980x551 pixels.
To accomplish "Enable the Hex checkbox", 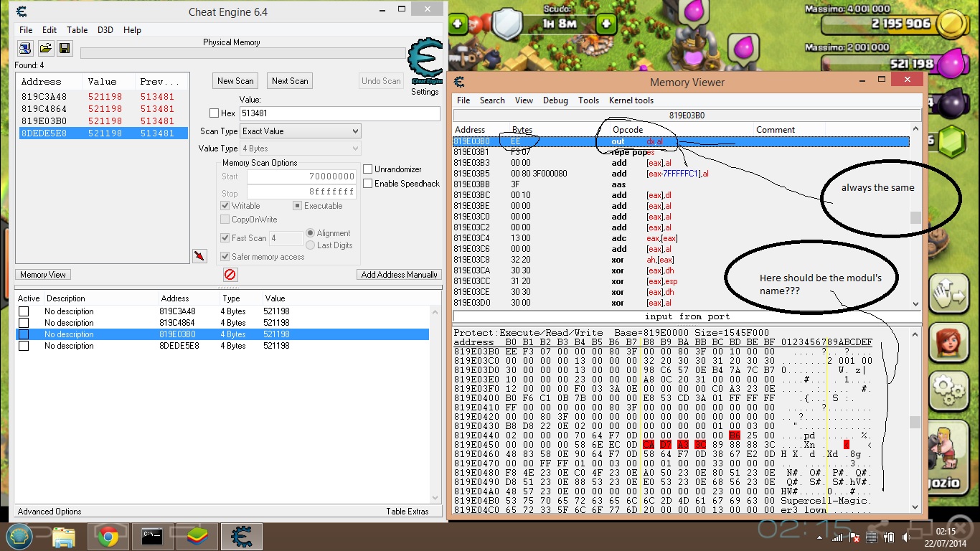I will click(x=214, y=113).
